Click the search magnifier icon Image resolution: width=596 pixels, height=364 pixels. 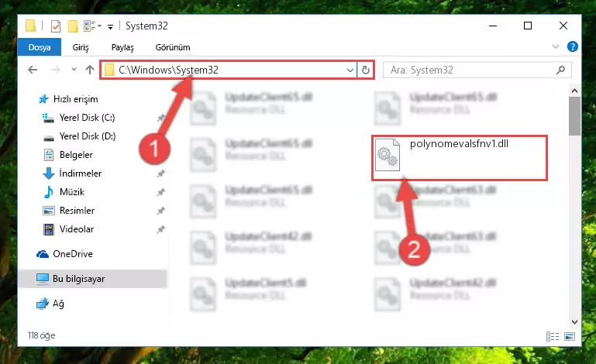(x=560, y=70)
